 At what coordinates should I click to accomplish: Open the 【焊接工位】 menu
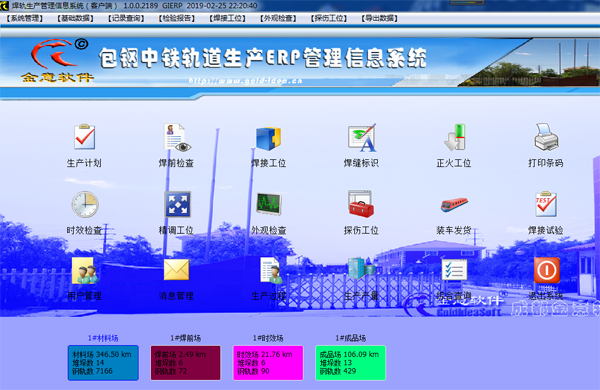pos(227,18)
